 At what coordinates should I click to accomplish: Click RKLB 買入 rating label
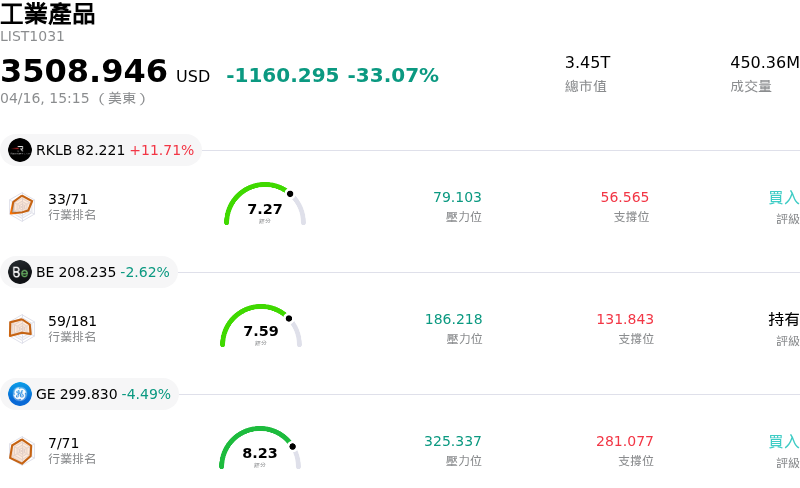pyautogui.click(x=783, y=198)
